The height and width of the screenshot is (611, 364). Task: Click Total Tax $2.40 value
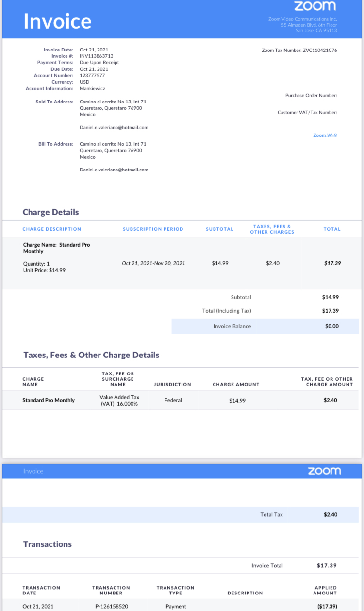331,514
